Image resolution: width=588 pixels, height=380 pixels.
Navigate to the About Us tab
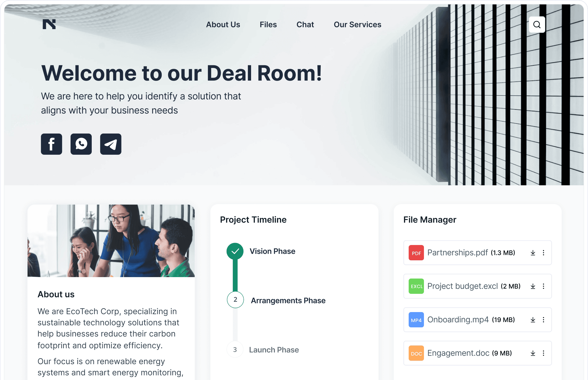pos(223,24)
